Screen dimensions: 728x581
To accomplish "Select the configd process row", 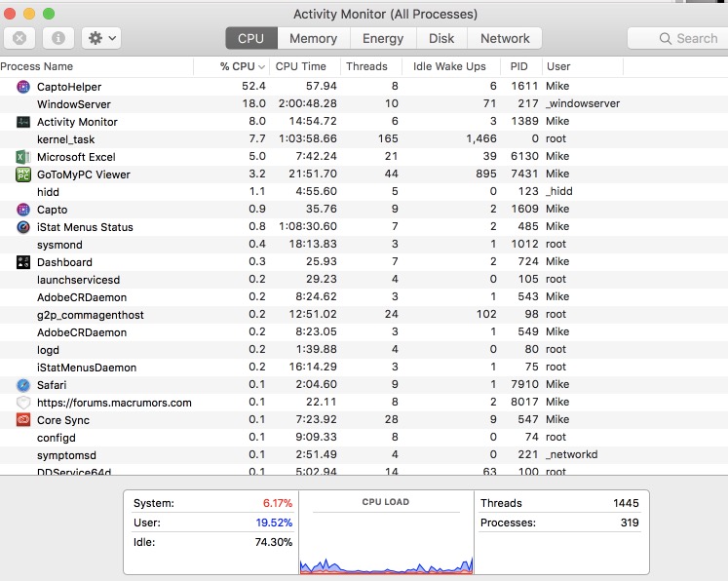I will point(364,438).
